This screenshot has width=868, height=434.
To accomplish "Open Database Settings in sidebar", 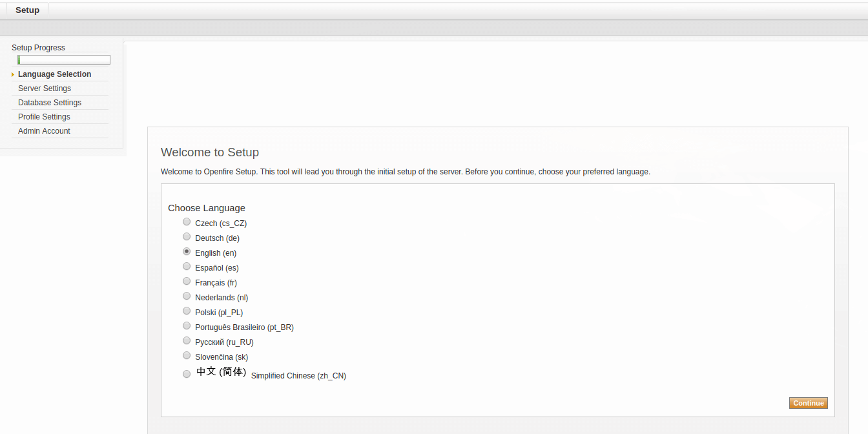I will [x=50, y=103].
